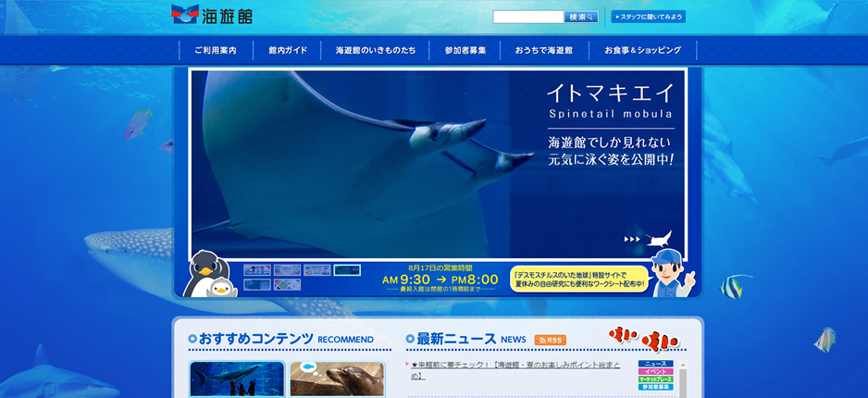
Task: Select second slide thumbnail in top row
Action: click(x=287, y=270)
